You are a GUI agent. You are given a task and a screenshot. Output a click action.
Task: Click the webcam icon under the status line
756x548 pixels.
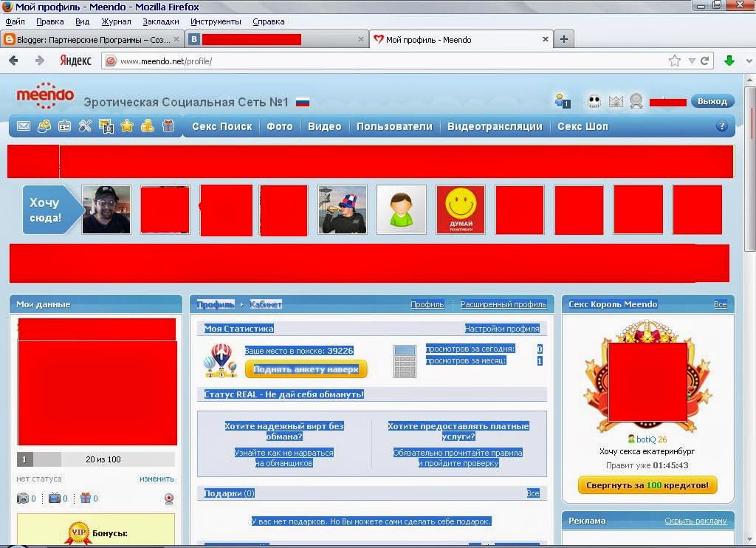coord(169,499)
